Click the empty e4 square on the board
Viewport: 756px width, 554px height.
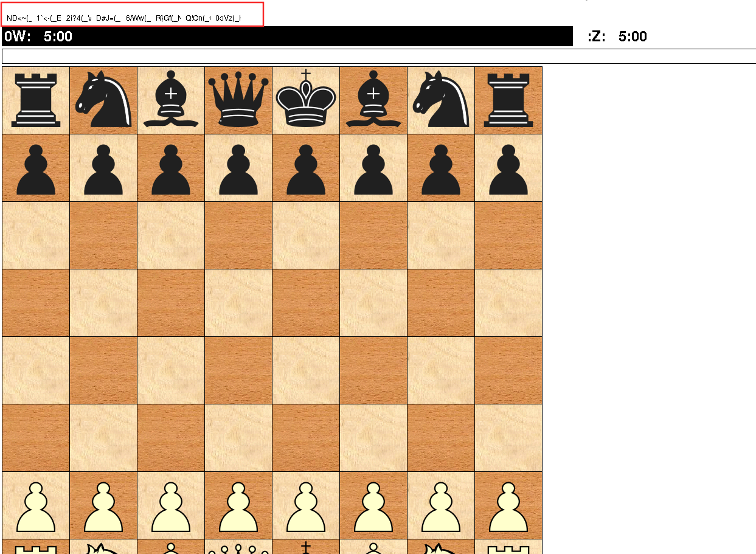click(306, 370)
